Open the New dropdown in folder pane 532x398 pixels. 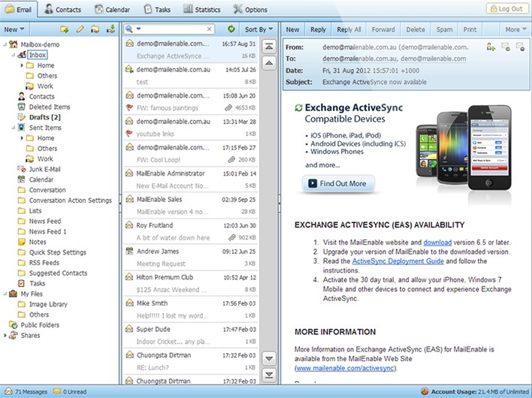[x=14, y=29]
